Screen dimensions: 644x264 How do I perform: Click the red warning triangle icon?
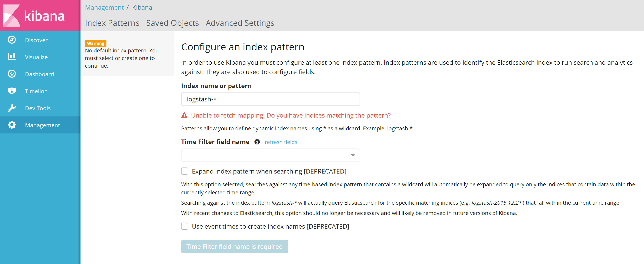coord(184,115)
